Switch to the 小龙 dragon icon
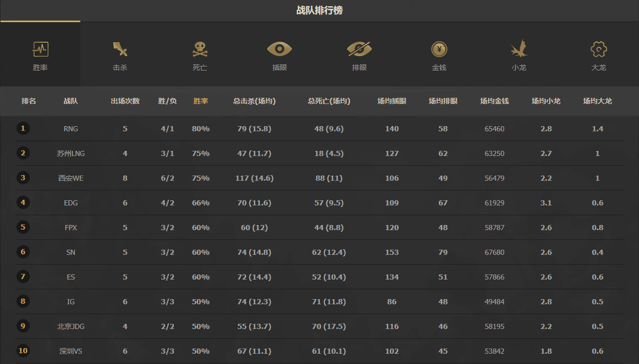This screenshot has width=639, height=364. click(519, 48)
